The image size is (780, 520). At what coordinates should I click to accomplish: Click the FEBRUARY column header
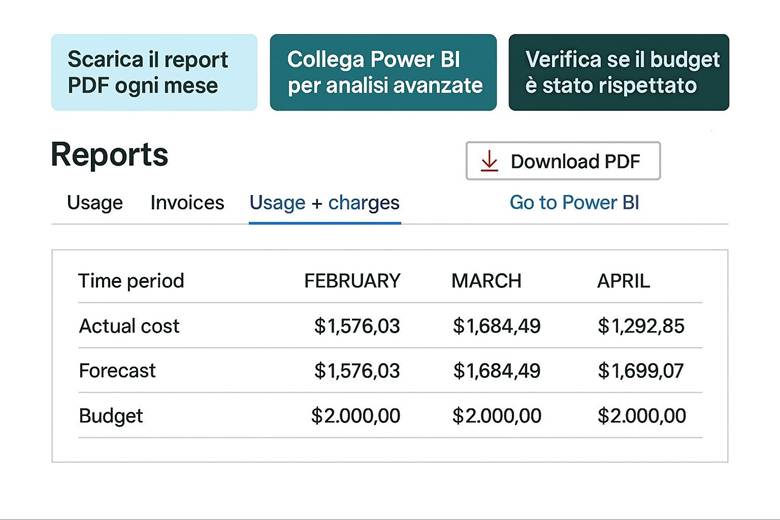pyautogui.click(x=352, y=281)
